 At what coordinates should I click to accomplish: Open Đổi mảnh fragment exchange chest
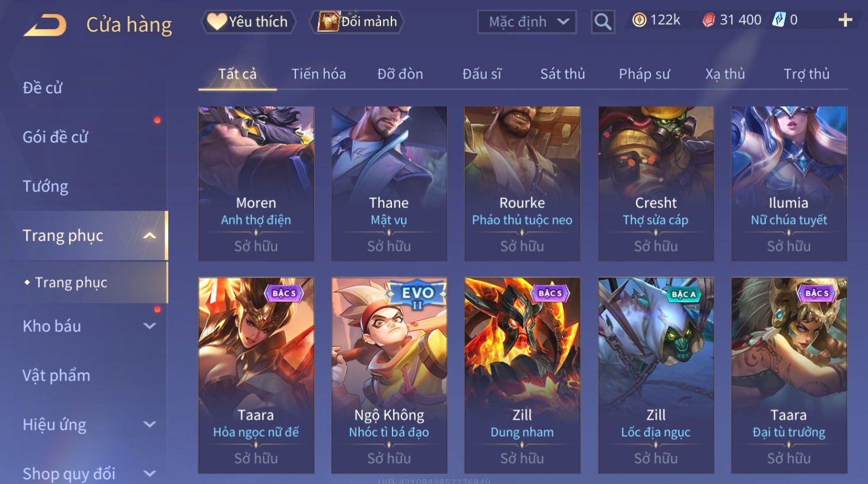pyautogui.click(x=357, y=22)
